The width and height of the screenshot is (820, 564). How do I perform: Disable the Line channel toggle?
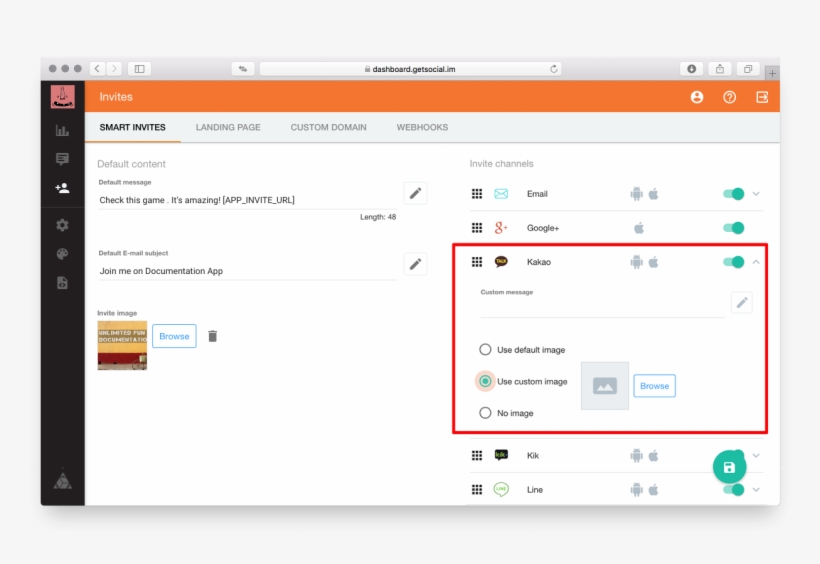734,489
